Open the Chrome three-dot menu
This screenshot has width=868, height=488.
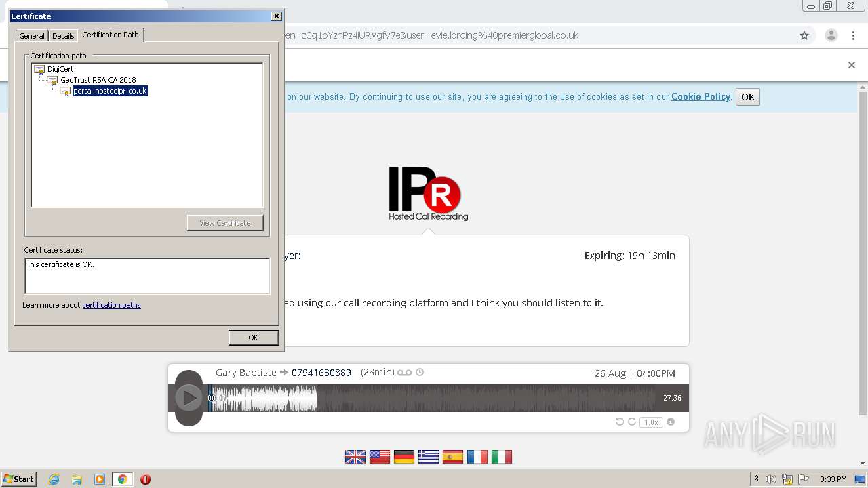click(x=854, y=35)
